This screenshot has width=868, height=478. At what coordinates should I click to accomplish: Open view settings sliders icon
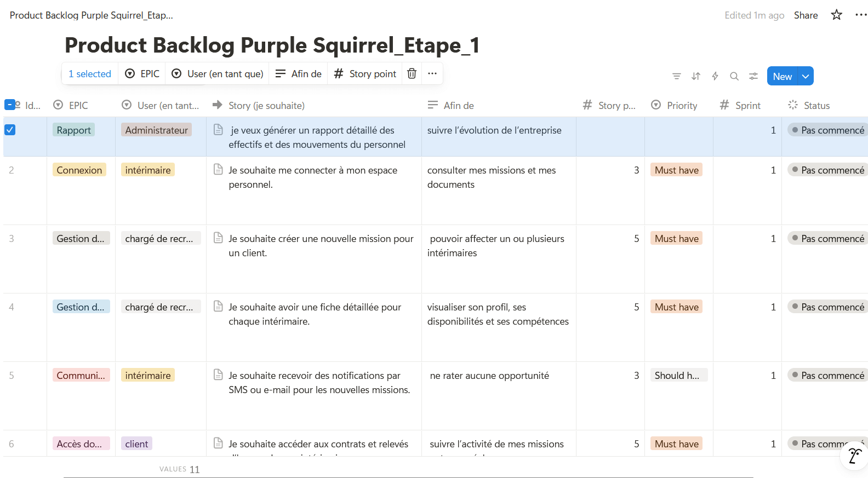click(753, 76)
